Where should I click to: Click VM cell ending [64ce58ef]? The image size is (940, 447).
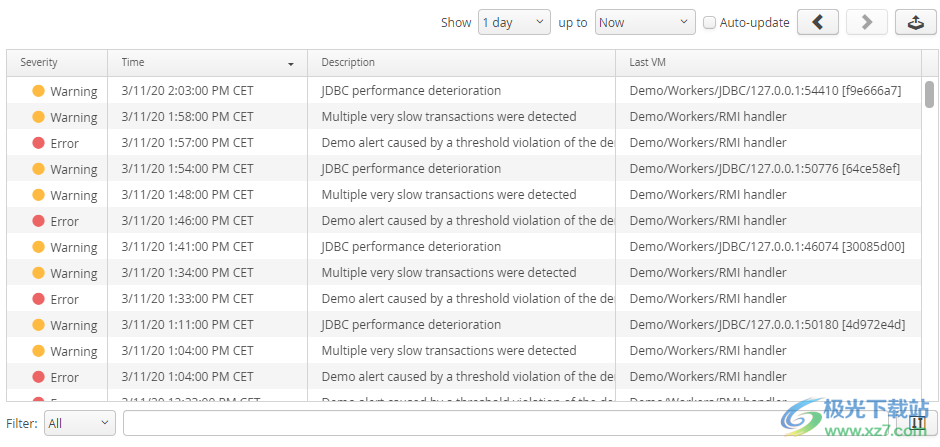click(x=764, y=168)
